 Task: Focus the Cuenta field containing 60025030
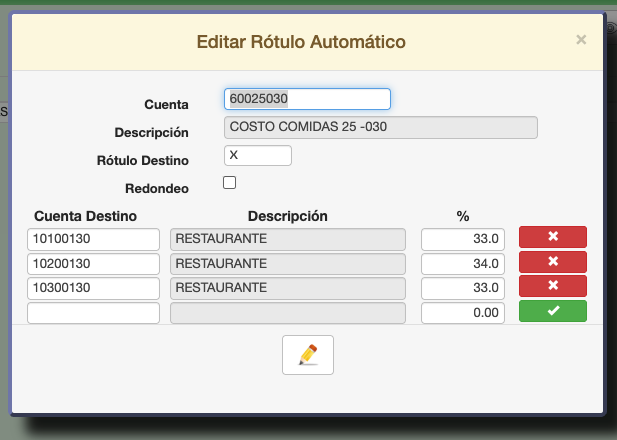[x=307, y=99]
